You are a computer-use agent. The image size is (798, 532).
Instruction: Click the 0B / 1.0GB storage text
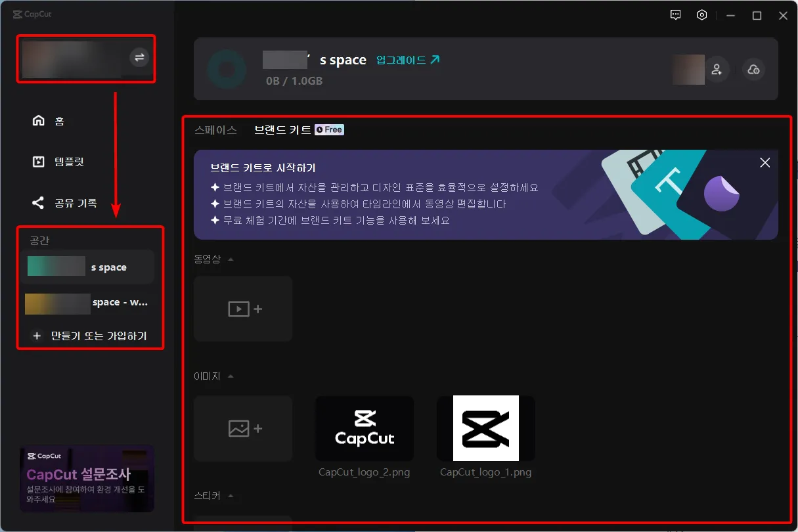click(x=294, y=81)
